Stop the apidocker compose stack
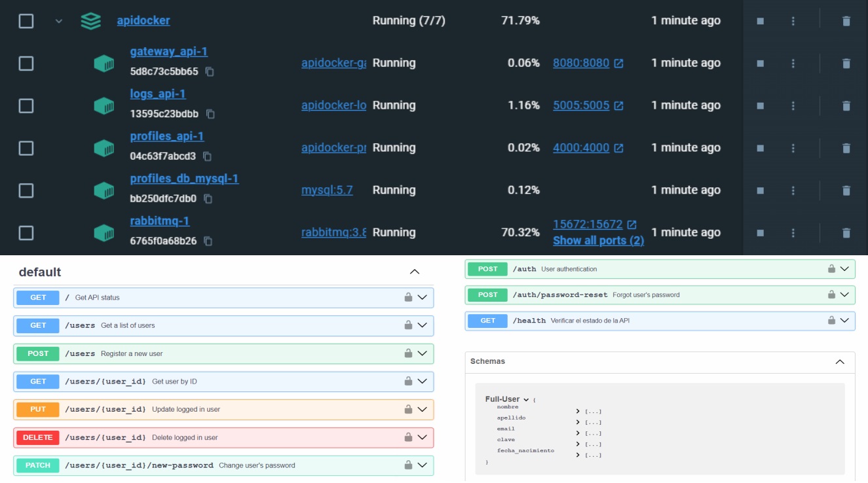868x483 pixels. point(760,21)
